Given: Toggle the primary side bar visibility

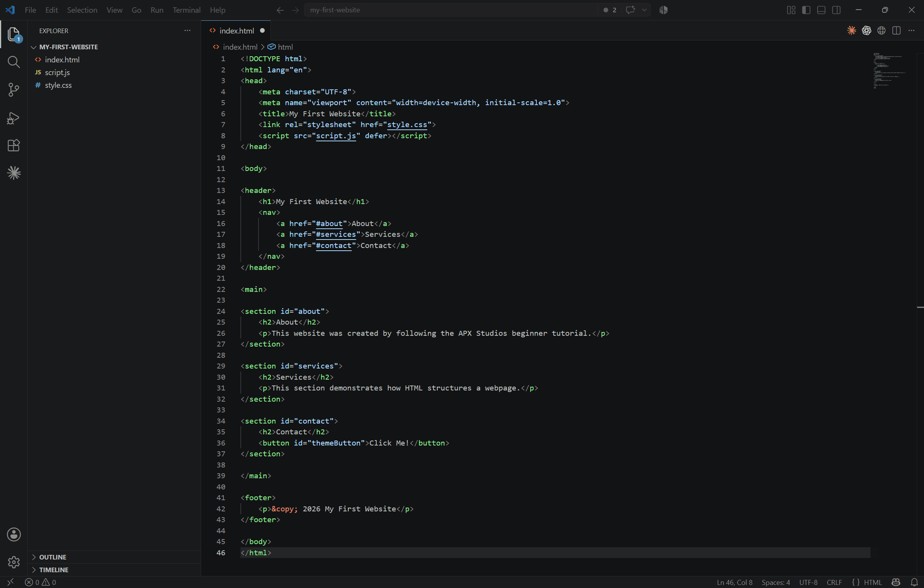Looking at the screenshot, I should [x=806, y=10].
